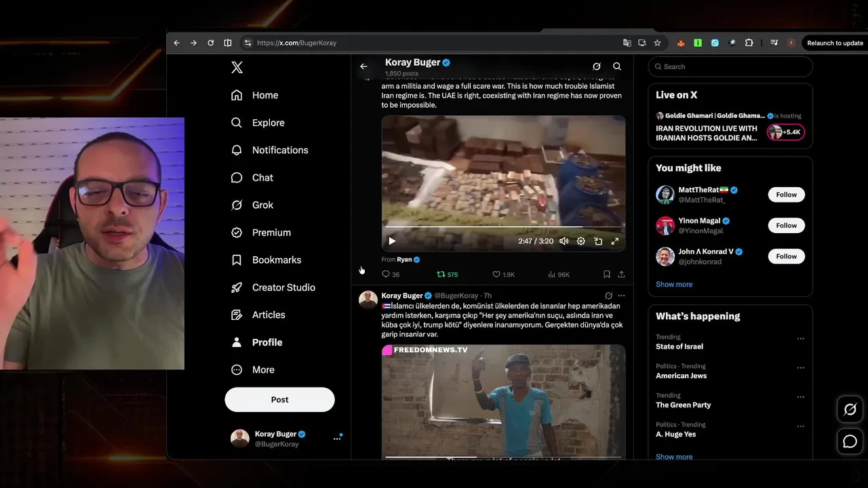This screenshot has height=488, width=868.
Task: Open Ryan's profile from video source
Action: point(404,260)
